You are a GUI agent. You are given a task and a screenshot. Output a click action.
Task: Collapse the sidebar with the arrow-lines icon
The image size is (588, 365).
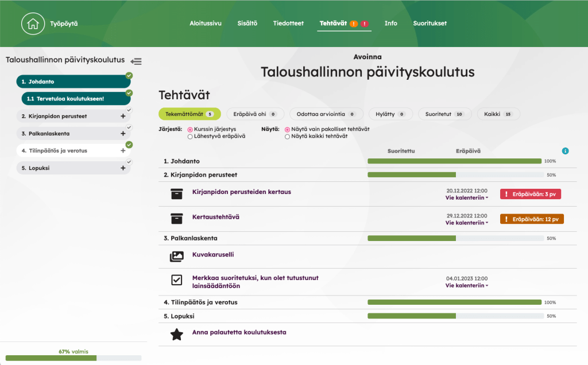click(x=136, y=61)
